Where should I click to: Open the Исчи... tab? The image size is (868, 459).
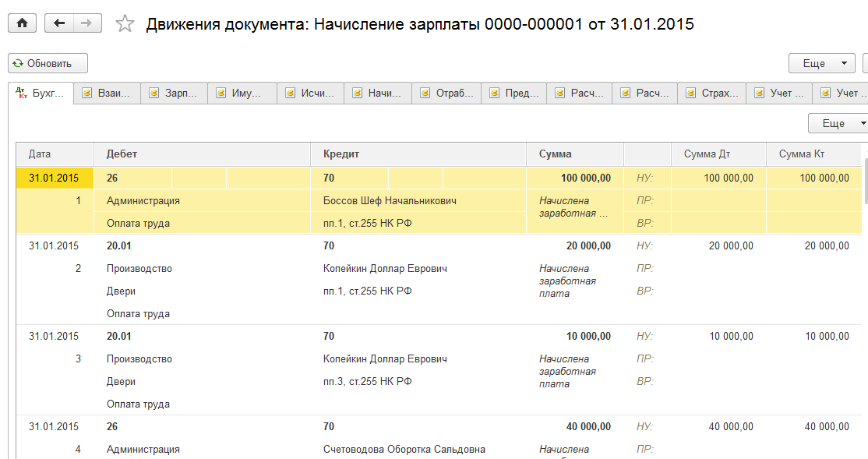click(x=311, y=93)
